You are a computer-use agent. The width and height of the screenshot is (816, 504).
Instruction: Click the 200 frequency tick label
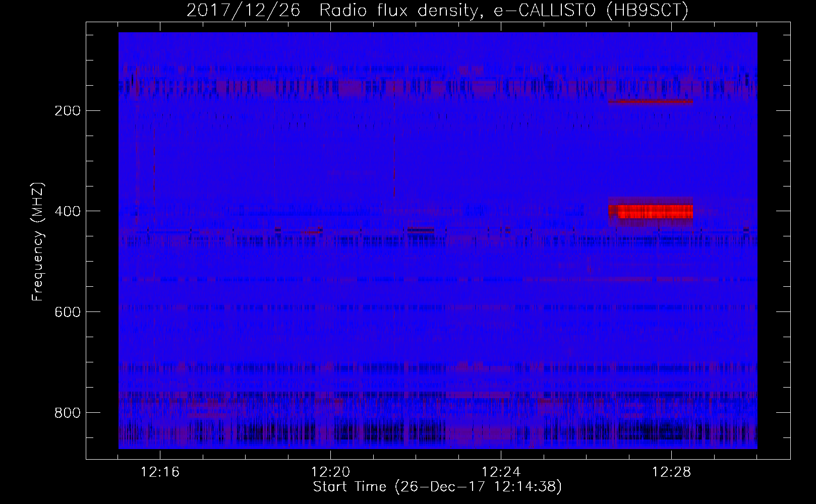tap(67, 110)
